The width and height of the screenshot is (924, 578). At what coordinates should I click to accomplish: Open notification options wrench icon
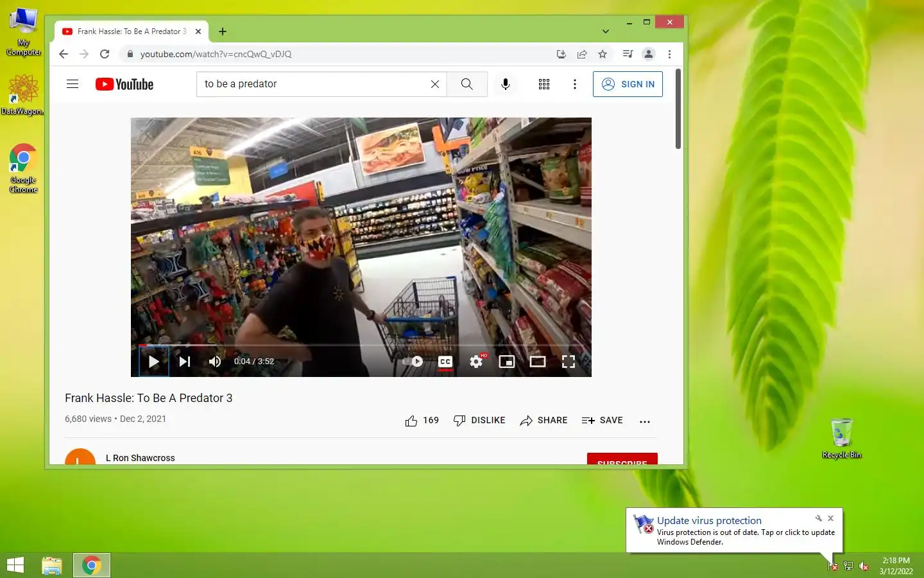[819, 518]
